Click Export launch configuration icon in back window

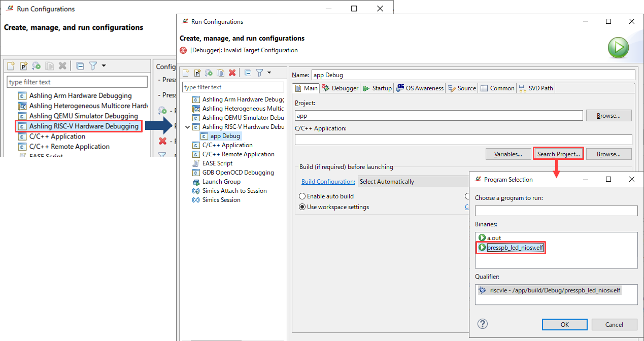pos(36,65)
